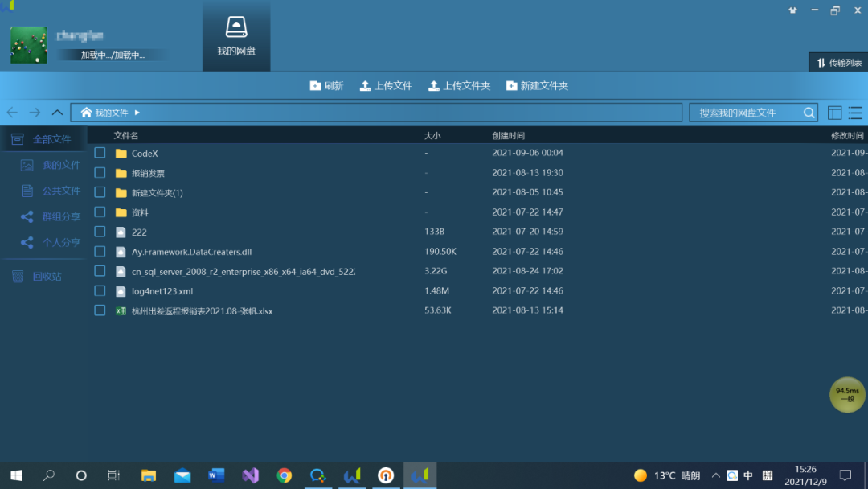This screenshot has height=489, width=868.
Task: Go up one directory level arrow
Action: click(x=57, y=113)
